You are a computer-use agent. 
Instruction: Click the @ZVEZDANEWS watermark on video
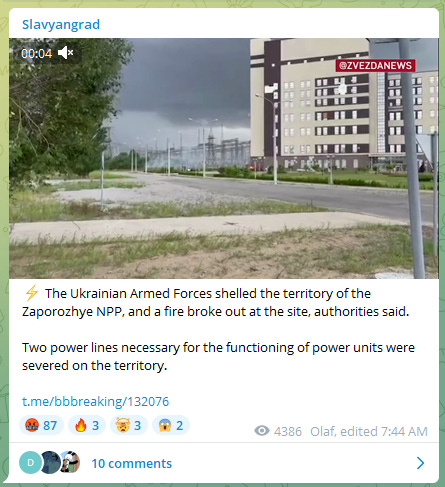pos(375,66)
